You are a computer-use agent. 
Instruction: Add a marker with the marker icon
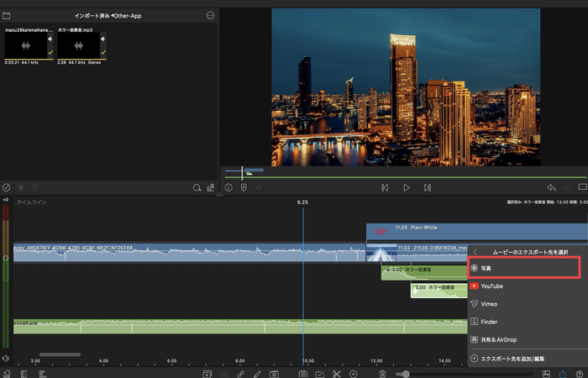[x=244, y=188]
